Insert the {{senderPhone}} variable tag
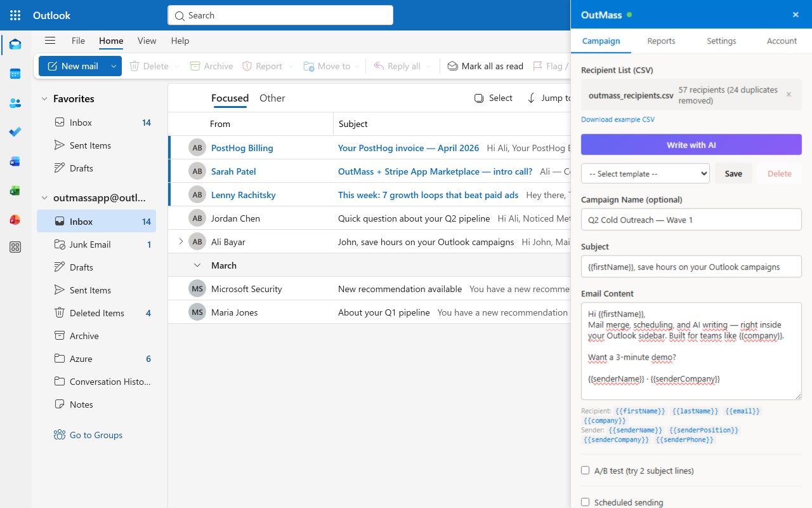Image resolution: width=812 pixels, height=508 pixels. pyautogui.click(x=684, y=439)
